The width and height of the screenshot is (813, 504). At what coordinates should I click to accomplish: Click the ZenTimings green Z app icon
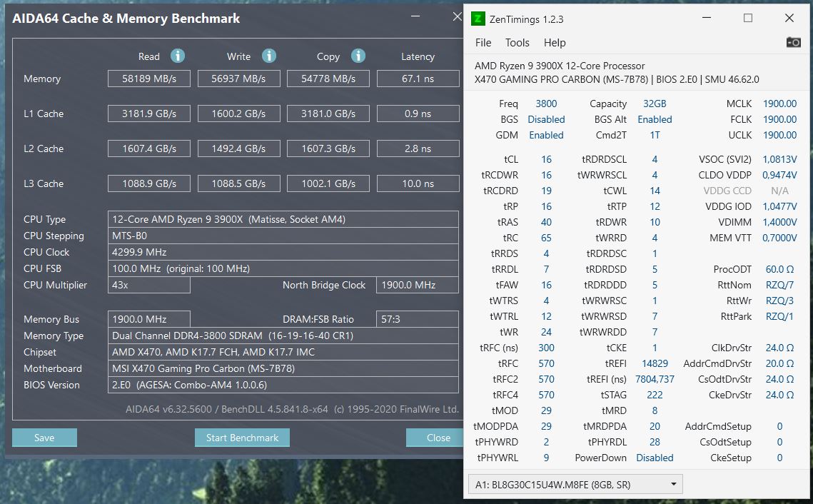point(478,19)
